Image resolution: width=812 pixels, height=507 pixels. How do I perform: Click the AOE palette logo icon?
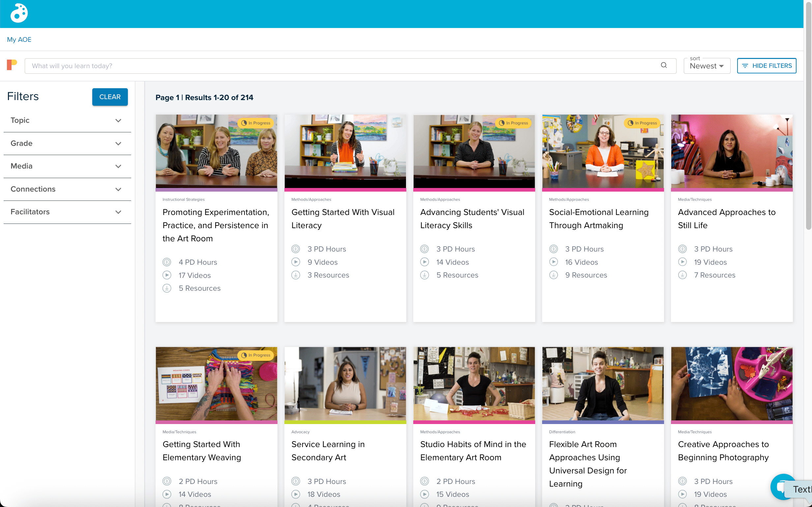19,13
